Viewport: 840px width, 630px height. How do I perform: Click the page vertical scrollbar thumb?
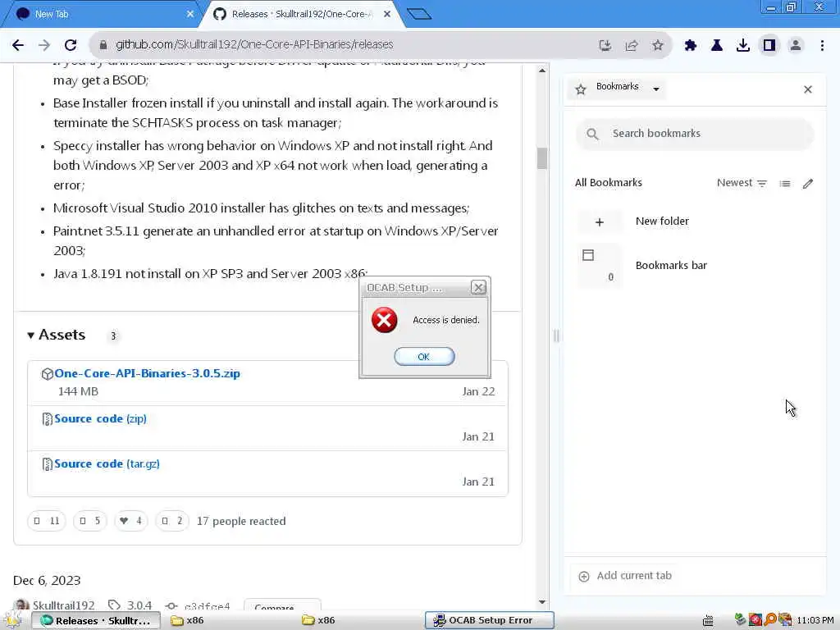pos(542,158)
